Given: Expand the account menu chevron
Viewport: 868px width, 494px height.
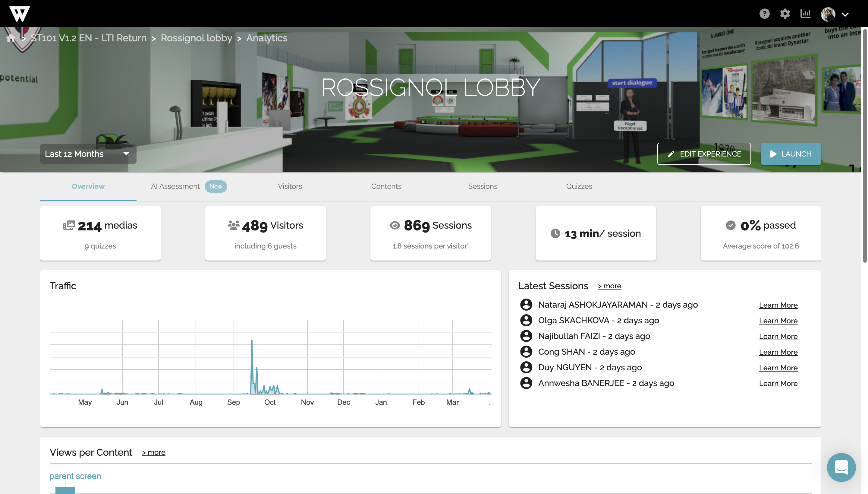Looking at the screenshot, I should click(x=845, y=14).
